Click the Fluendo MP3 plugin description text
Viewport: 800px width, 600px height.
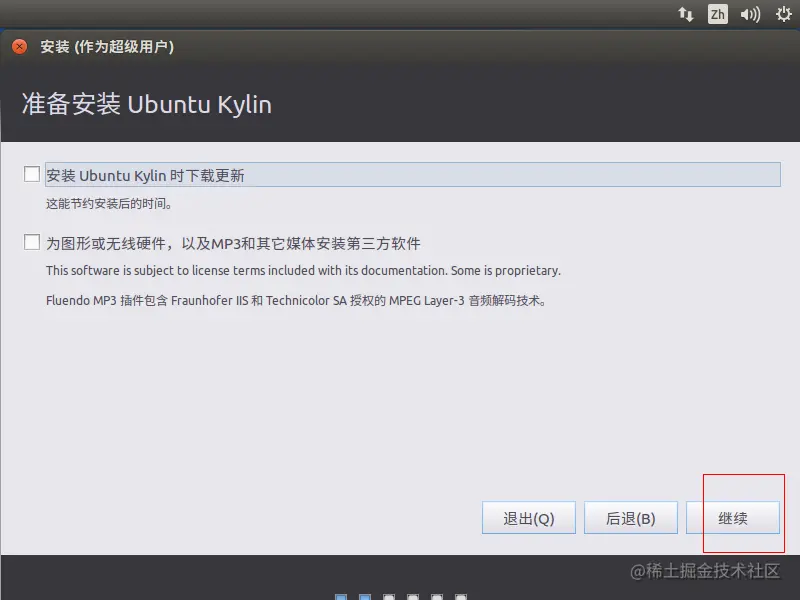pyautogui.click(x=296, y=301)
